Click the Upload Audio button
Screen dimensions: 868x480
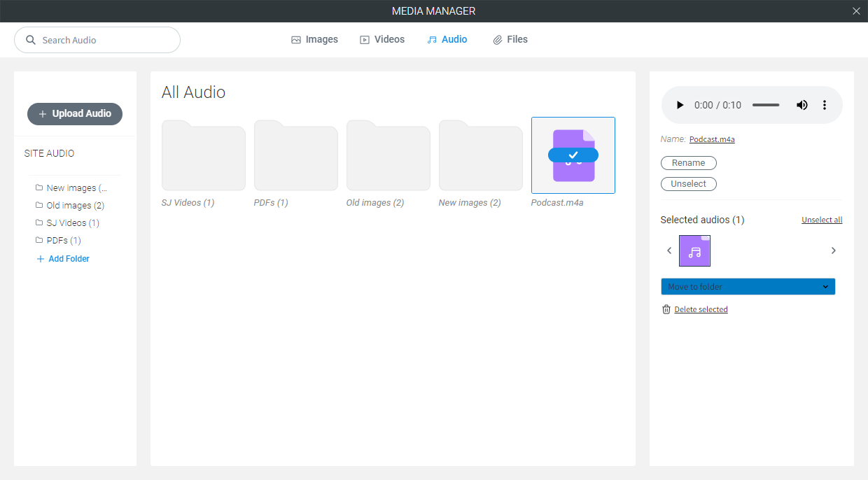[75, 114]
